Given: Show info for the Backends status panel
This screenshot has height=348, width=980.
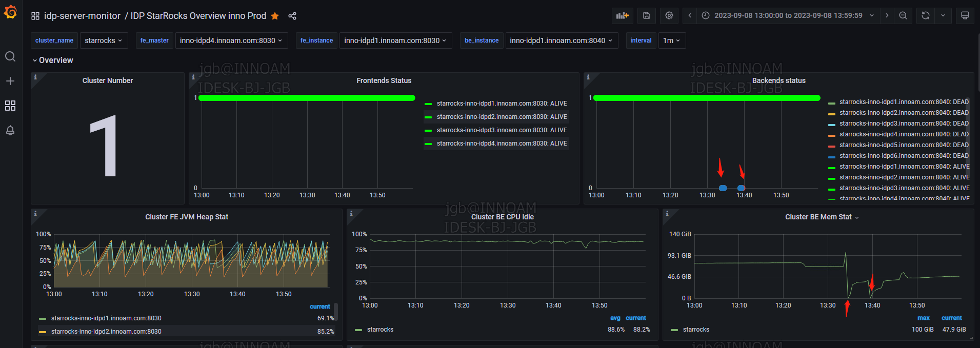Looking at the screenshot, I should point(588,77).
